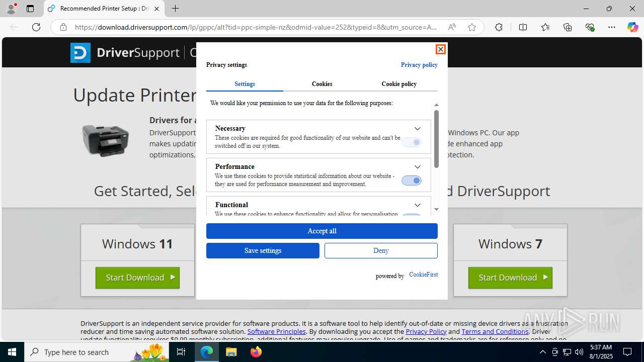
Task: Click the network status tray icon
Action: click(x=567, y=352)
